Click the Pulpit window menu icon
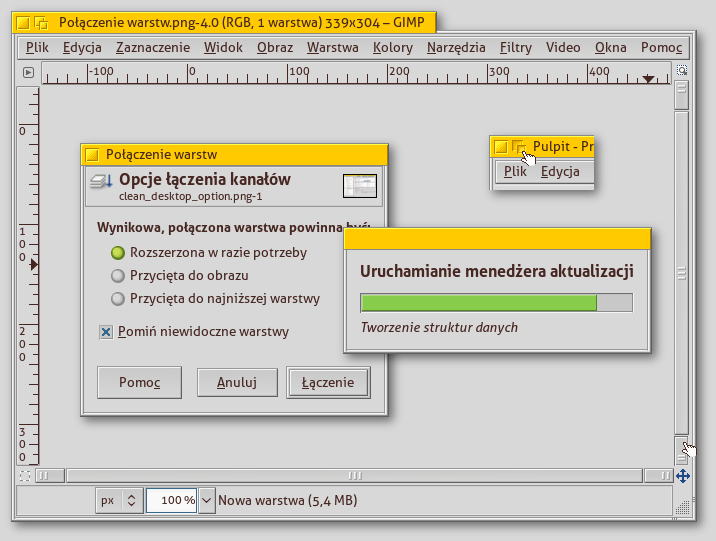Image resolution: width=716 pixels, height=541 pixels. [501, 147]
